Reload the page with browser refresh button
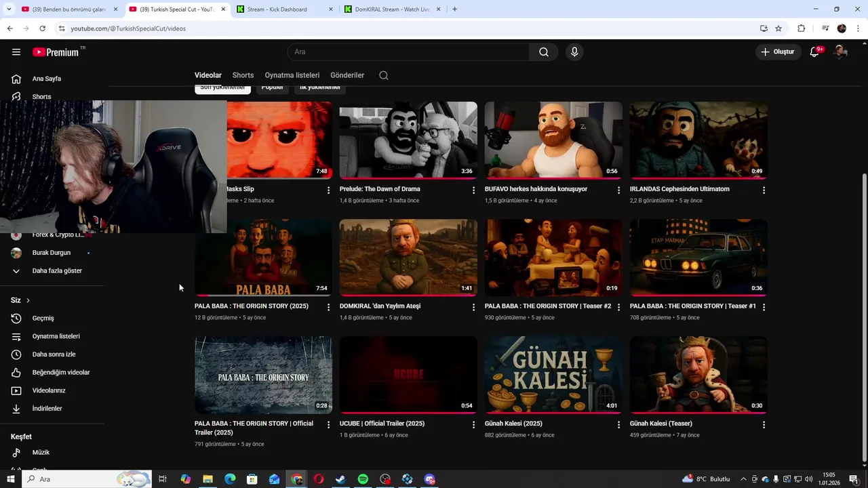The image size is (868, 488). point(42,28)
